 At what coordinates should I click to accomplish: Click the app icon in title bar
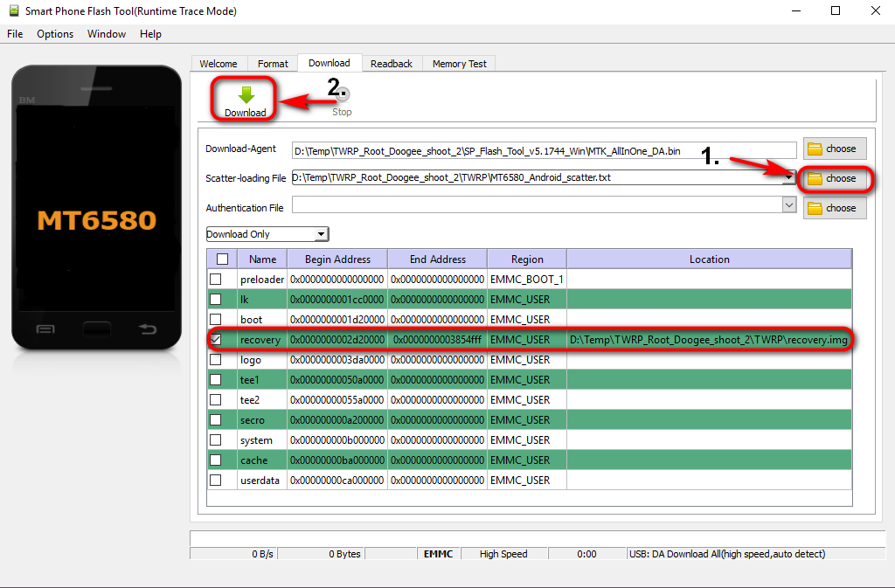[x=13, y=11]
